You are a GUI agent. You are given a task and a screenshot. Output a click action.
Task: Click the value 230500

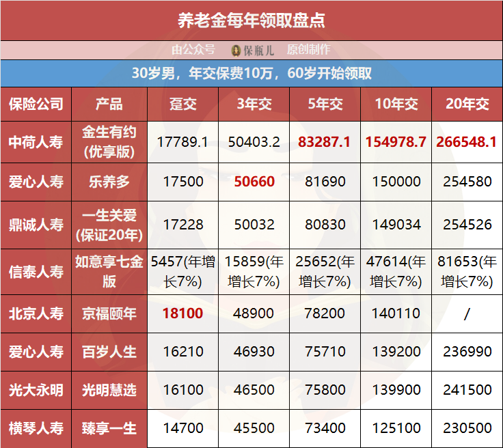(467, 428)
